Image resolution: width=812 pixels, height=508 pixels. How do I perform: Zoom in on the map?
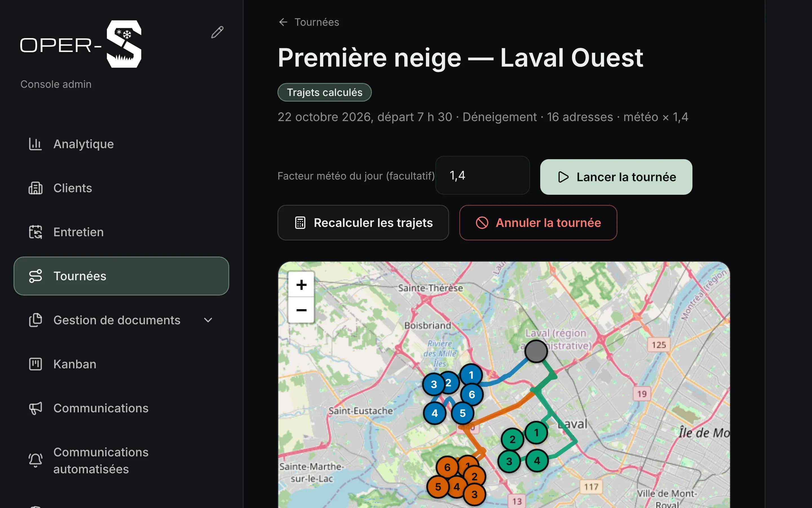tap(301, 285)
